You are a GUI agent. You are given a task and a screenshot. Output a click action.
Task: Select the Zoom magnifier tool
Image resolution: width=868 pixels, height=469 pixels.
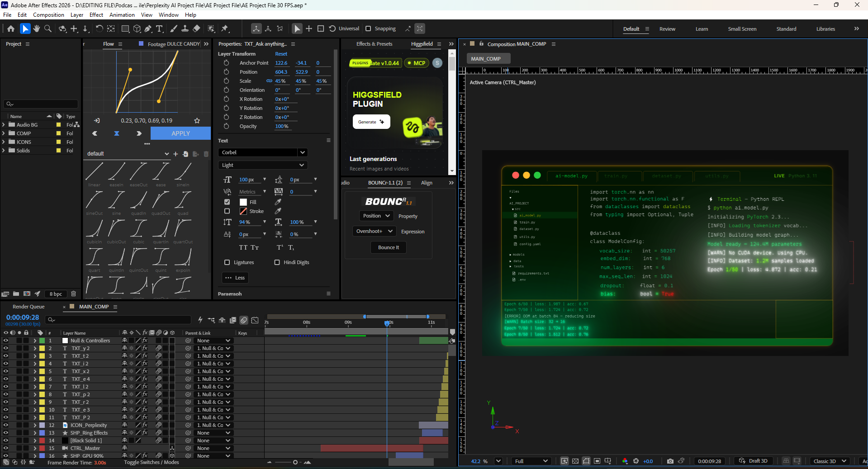coord(47,28)
